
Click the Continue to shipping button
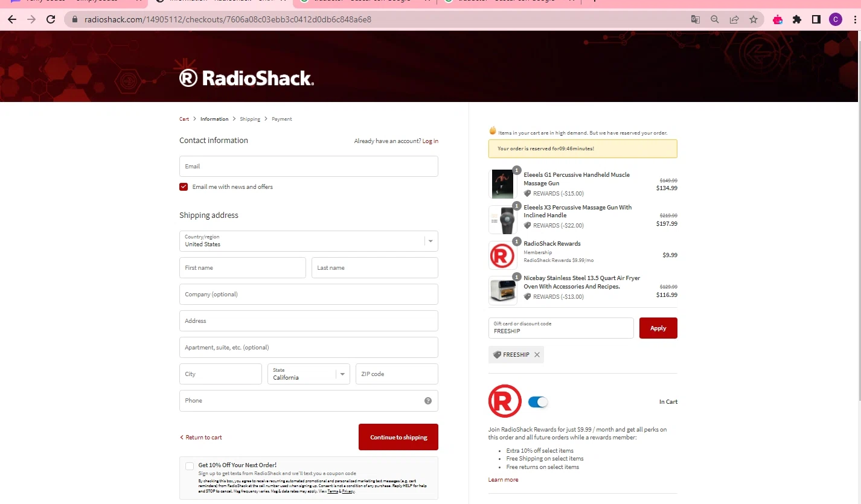coord(398,437)
